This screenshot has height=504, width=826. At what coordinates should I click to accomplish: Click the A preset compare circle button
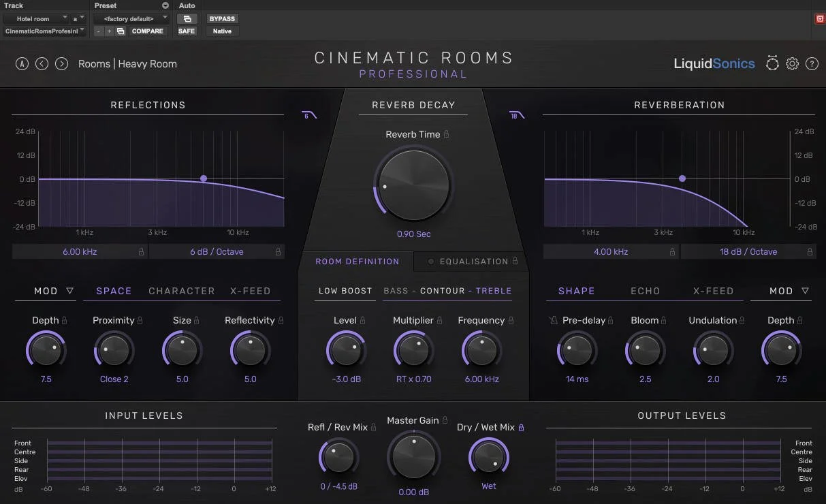22,63
